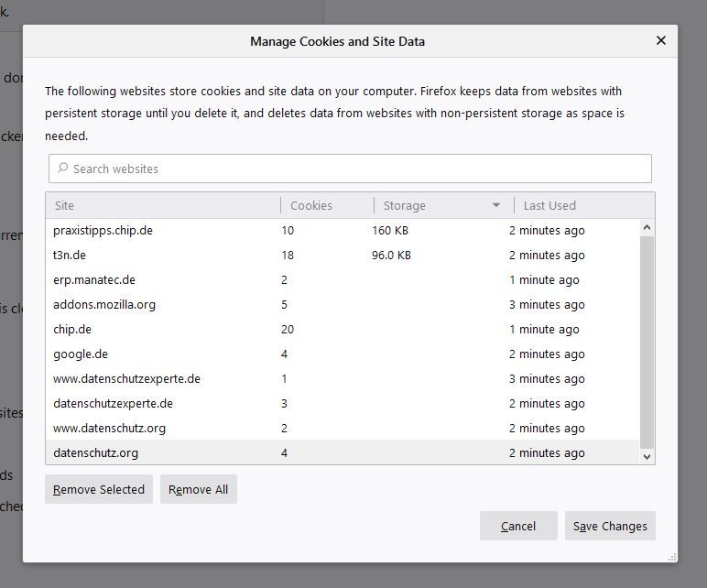Viewport: 707px width, 588px height.
Task: Select the www.datenschutzexperte.de row
Action: pos(343,379)
